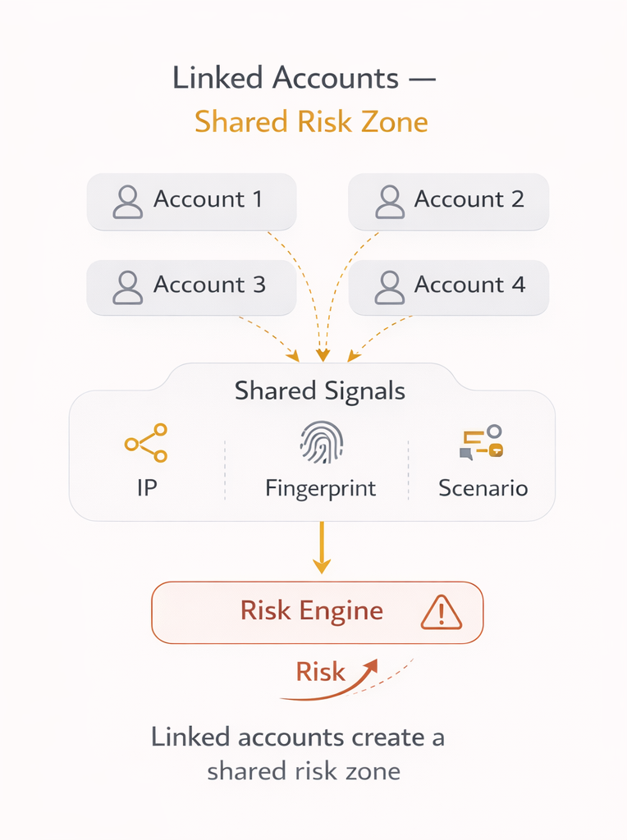Viewport: 627px width, 840px height.
Task: Select the Account 3 user avatar icon
Action: coord(127,287)
